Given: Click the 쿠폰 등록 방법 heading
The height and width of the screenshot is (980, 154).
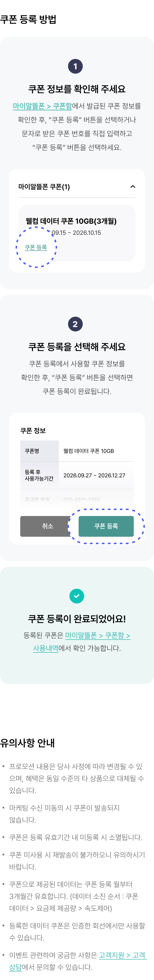Looking at the screenshot, I should [x=28, y=19].
